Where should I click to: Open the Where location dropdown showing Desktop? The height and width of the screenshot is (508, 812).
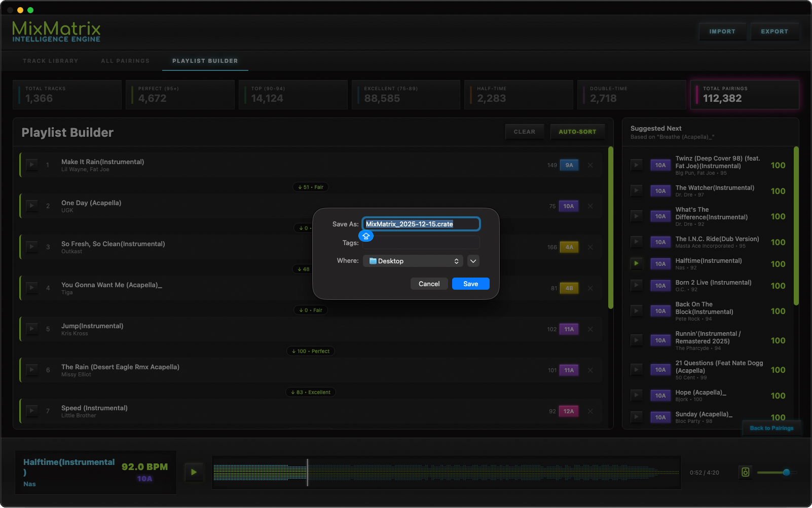[x=413, y=261]
